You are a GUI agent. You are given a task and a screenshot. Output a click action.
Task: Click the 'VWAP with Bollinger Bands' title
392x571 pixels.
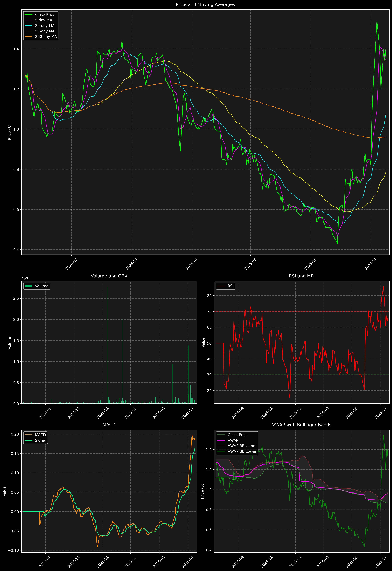coord(302,425)
